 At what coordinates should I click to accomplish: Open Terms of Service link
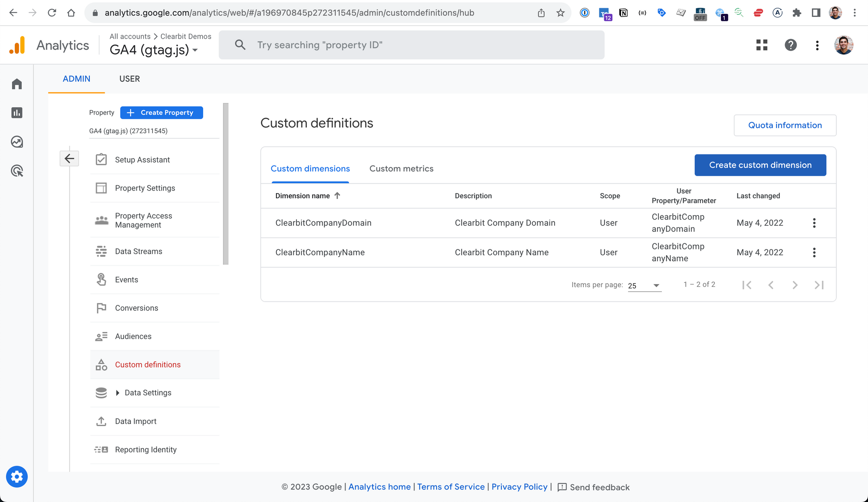click(451, 487)
